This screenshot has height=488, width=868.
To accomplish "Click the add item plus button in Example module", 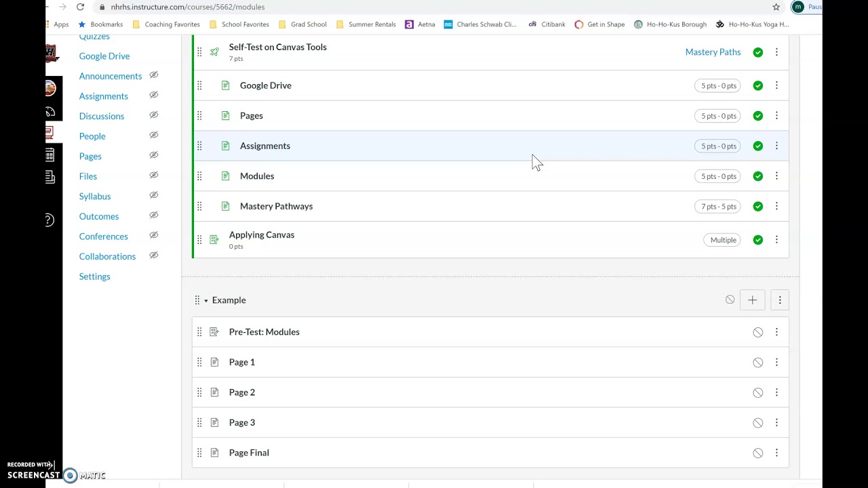I will (752, 300).
